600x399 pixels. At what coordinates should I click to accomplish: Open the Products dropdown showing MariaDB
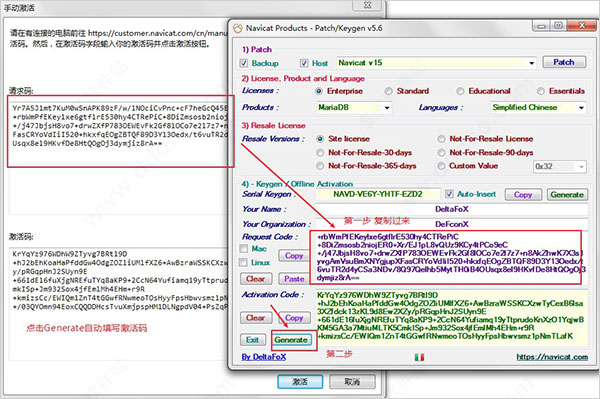click(x=387, y=108)
